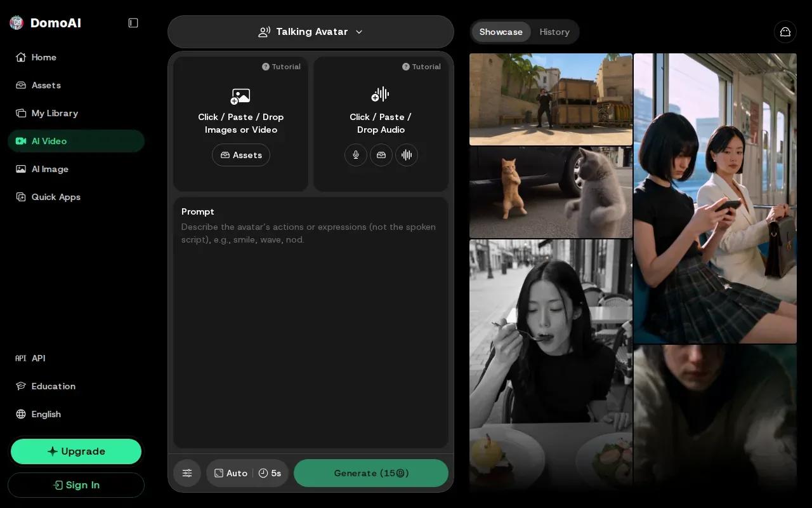The image size is (812, 508).
Task: Open Education link in sidebar
Action: tap(76, 386)
